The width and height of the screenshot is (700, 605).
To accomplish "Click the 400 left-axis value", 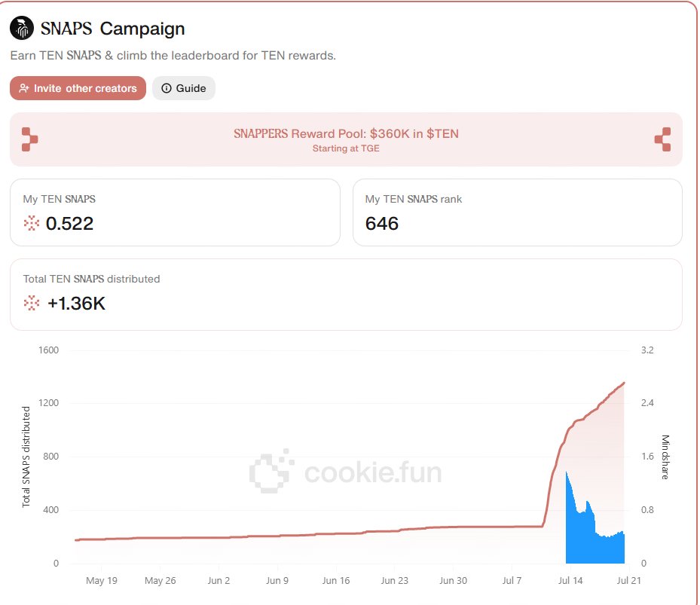I will click(50, 510).
